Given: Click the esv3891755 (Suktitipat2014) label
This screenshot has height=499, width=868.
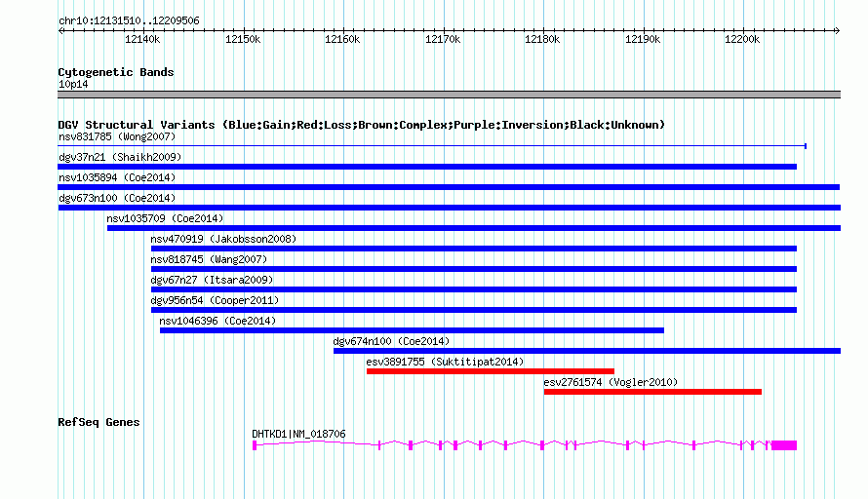Looking at the screenshot, I should tap(445, 362).
